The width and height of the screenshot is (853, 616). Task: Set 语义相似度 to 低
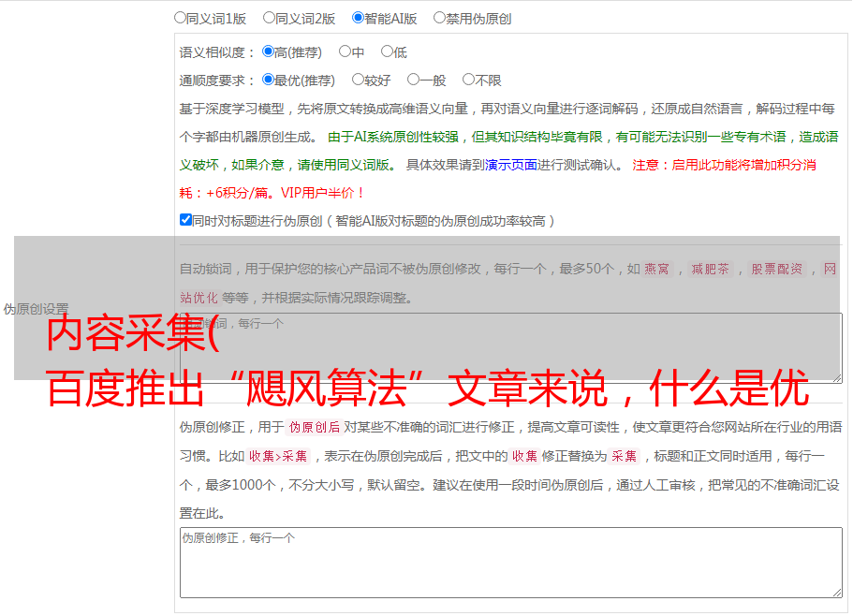point(387,51)
